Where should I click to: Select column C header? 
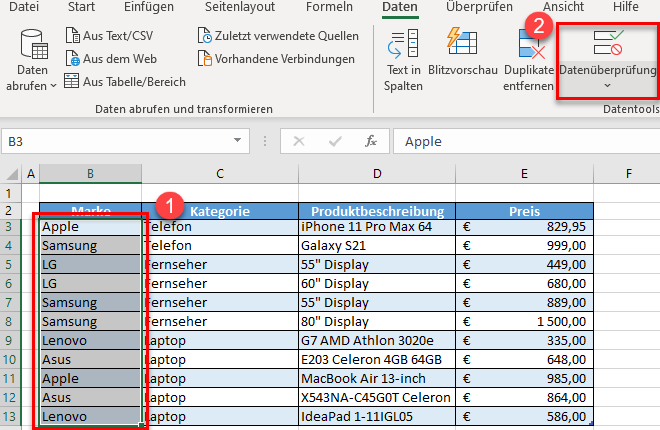click(220, 174)
